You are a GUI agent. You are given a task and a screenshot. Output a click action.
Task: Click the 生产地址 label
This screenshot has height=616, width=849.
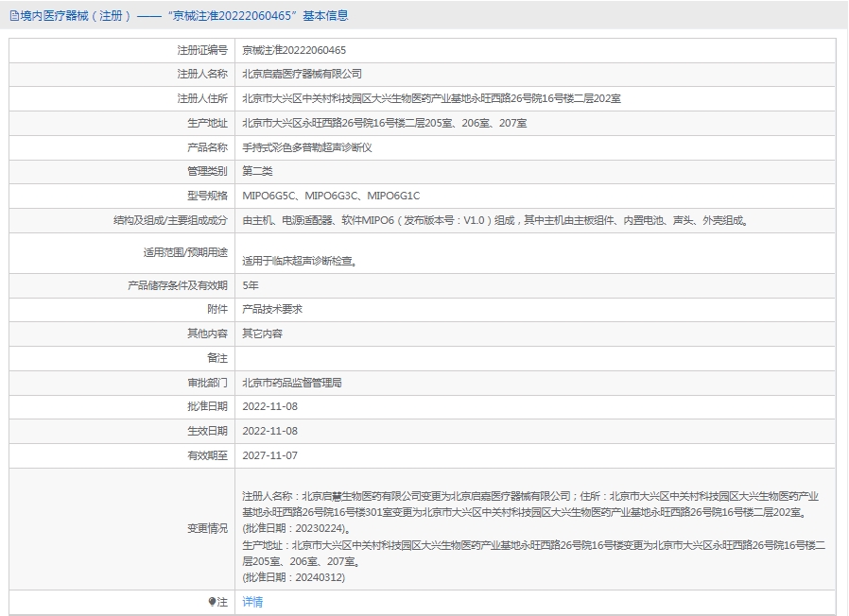pyautogui.click(x=207, y=123)
